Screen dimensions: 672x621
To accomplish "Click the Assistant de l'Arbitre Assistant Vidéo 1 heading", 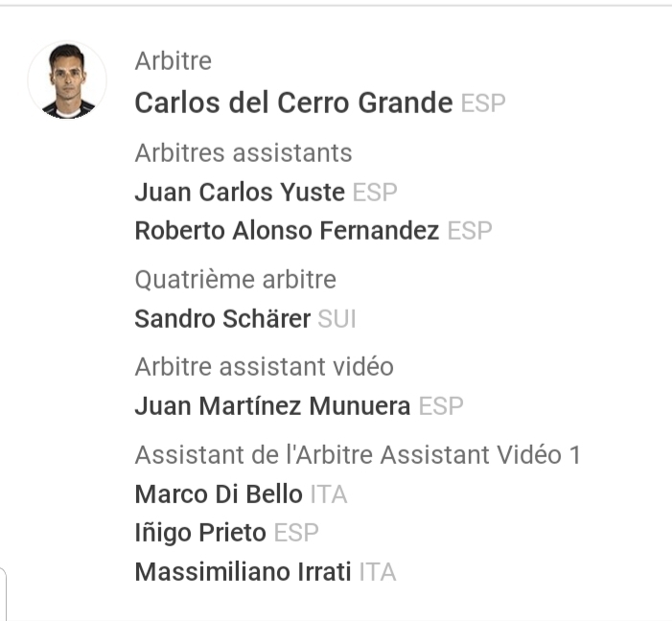I will pyautogui.click(x=358, y=455).
